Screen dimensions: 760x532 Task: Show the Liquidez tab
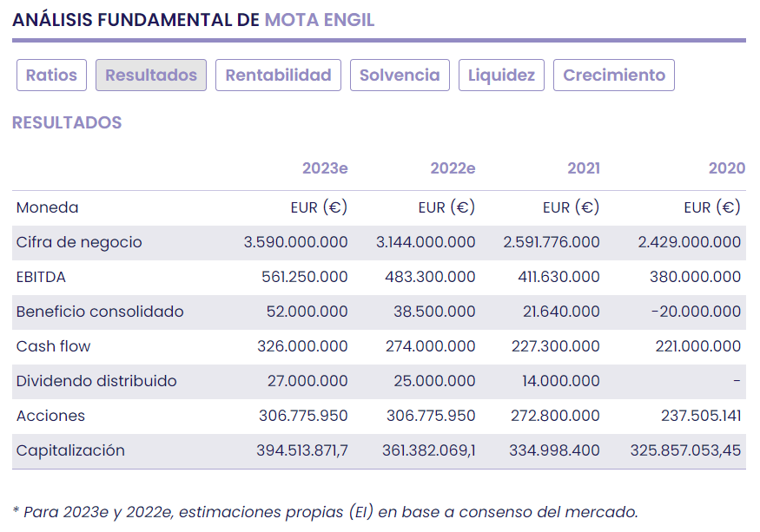501,76
